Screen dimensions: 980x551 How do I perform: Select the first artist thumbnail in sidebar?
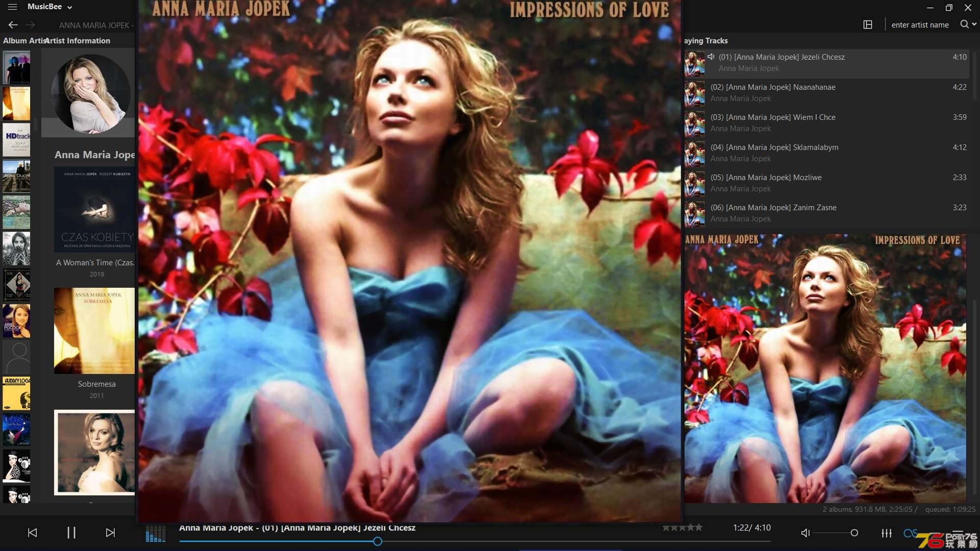tap(16, 67)
